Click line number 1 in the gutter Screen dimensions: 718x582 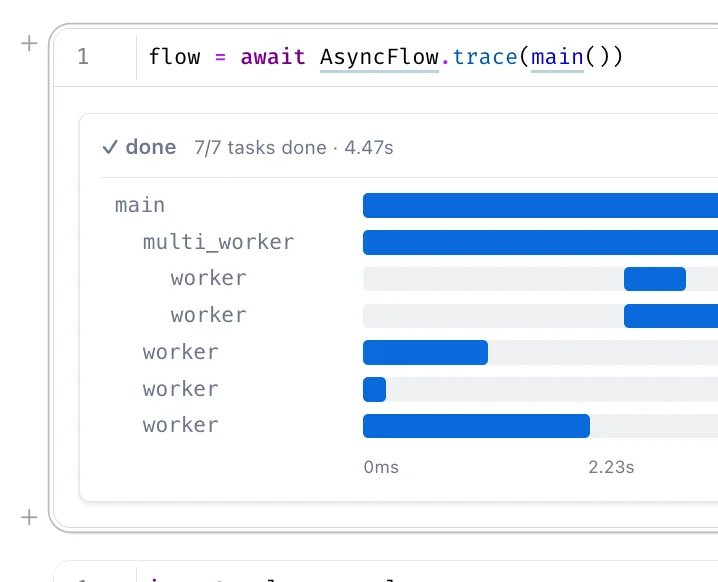83,57
